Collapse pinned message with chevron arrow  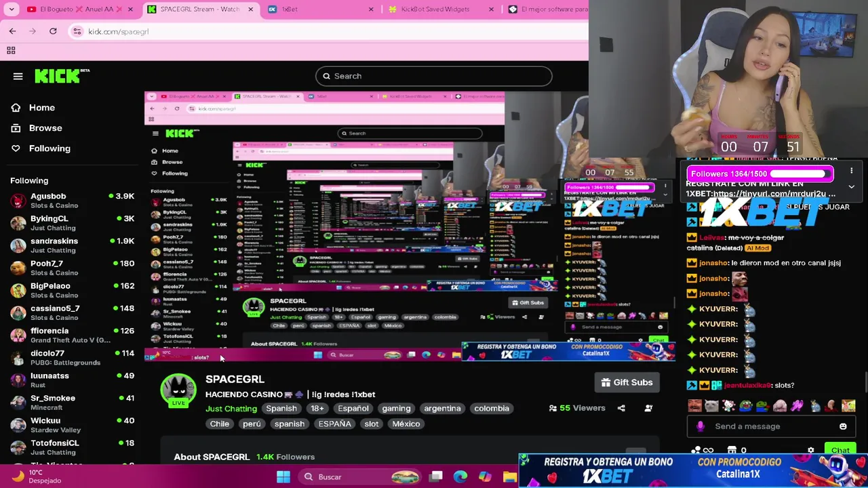[851, 187]
